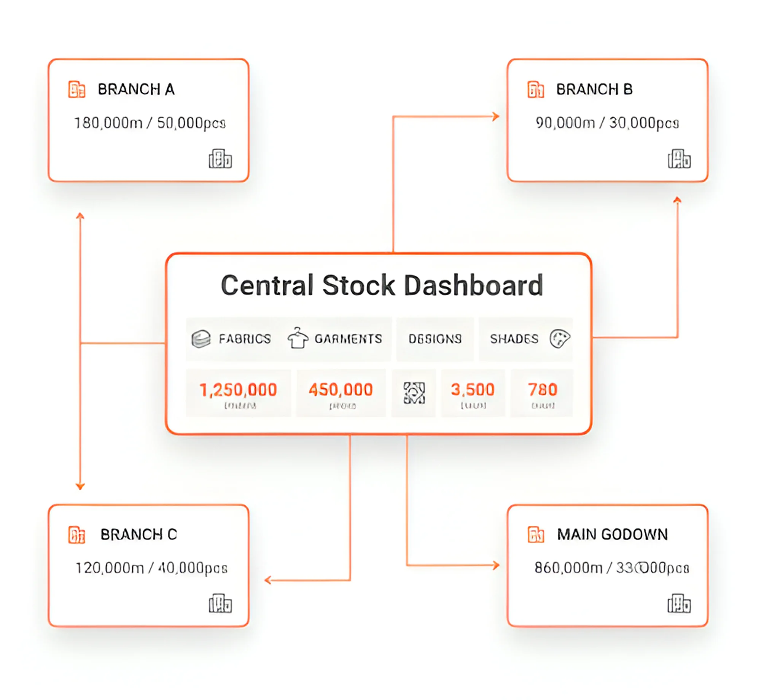Click the 780 shades count tile
Viewport: 764px width, 700px height.
(542, 393)
